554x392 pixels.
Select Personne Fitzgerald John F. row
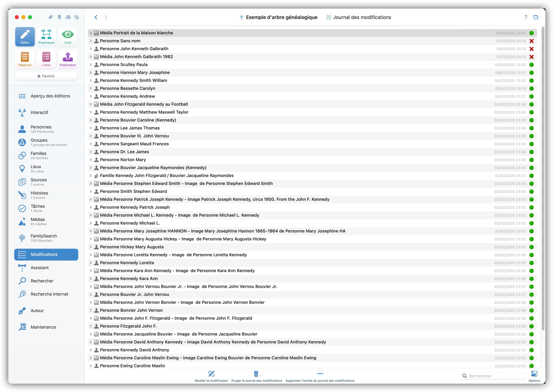[312, 326]
